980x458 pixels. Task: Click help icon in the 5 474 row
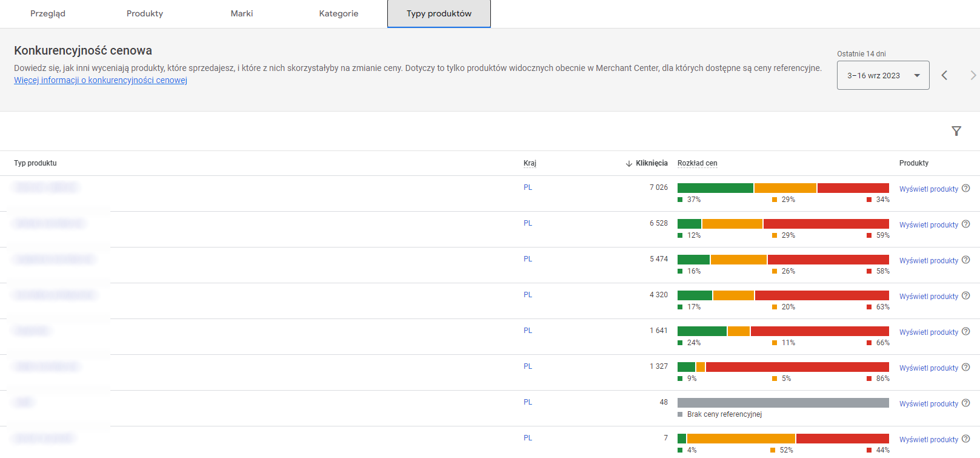(966, 260)
